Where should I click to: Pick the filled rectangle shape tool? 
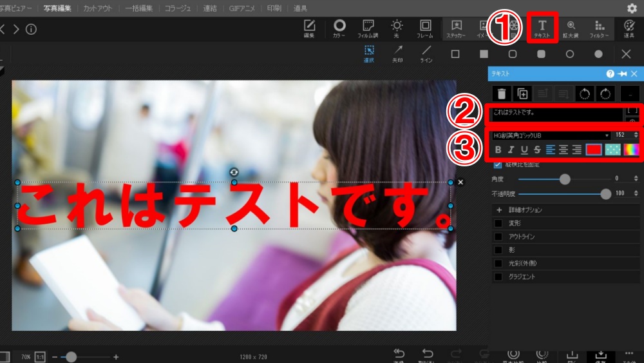click(x=484, y=54)
